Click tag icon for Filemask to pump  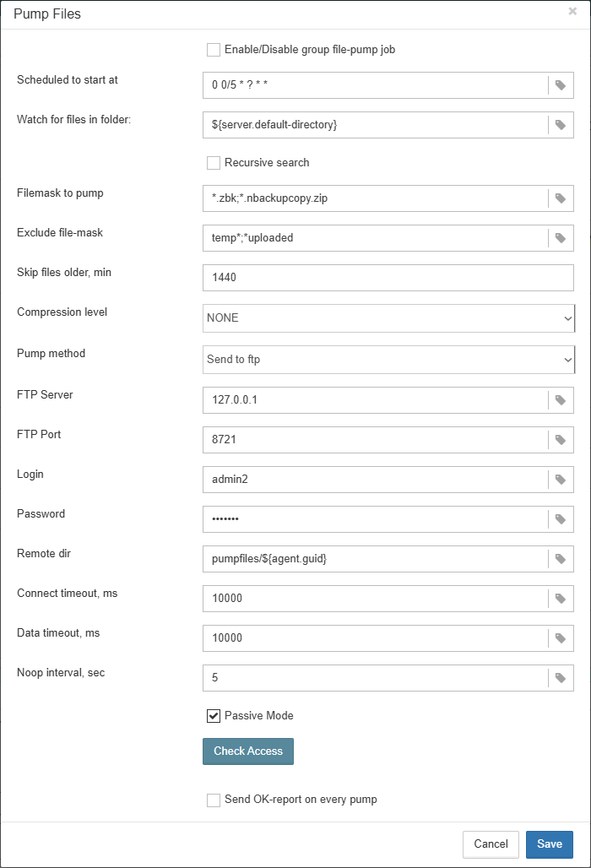tap(561, 198)
